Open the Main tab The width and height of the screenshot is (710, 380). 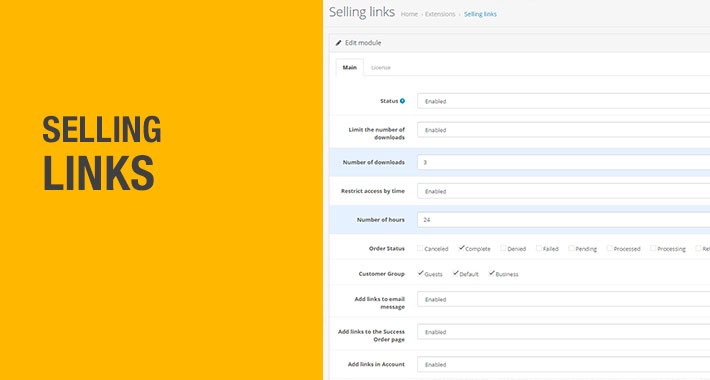click(350, 67)
